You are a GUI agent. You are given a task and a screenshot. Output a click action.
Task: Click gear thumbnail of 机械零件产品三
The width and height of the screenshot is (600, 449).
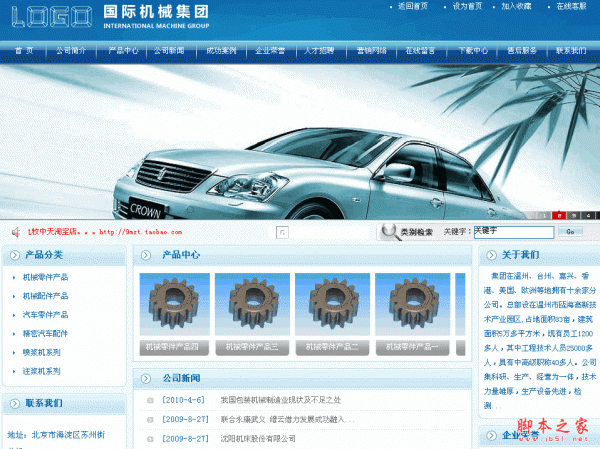pyautogui.click(x=253, y=304)
